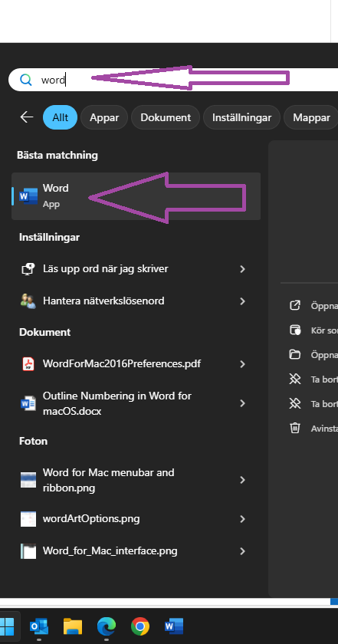The width and height of the screenshot is (338, 644).
Task: Click the docx icon of Outline Numbering document
Action: click(x=28, y=403)
